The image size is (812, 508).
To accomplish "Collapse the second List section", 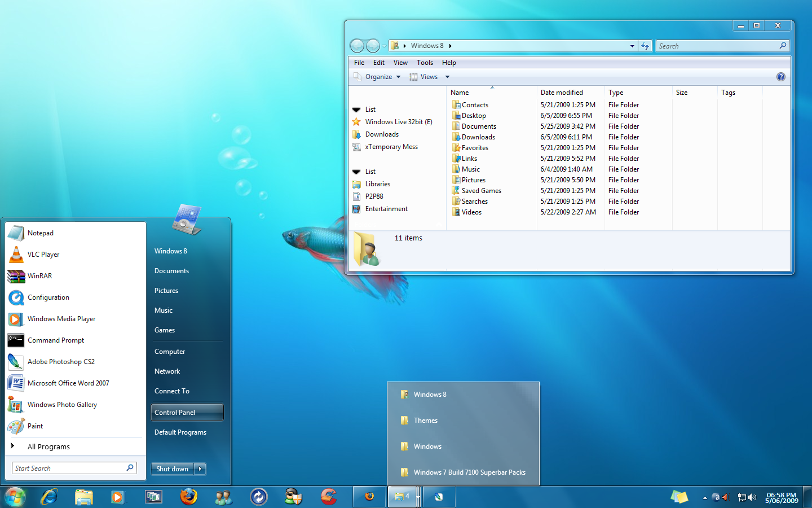I will 356,172.
